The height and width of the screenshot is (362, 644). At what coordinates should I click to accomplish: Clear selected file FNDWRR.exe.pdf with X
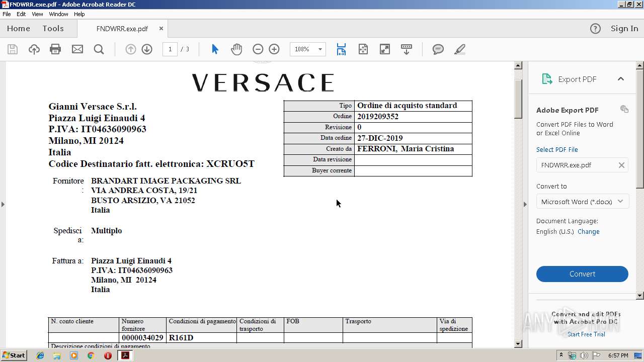point(621,165)
